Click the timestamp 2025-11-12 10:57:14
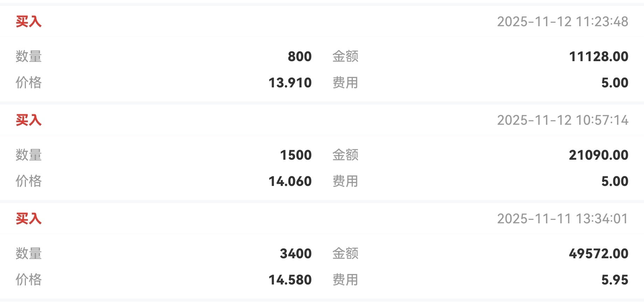 (x=562, y=120)
